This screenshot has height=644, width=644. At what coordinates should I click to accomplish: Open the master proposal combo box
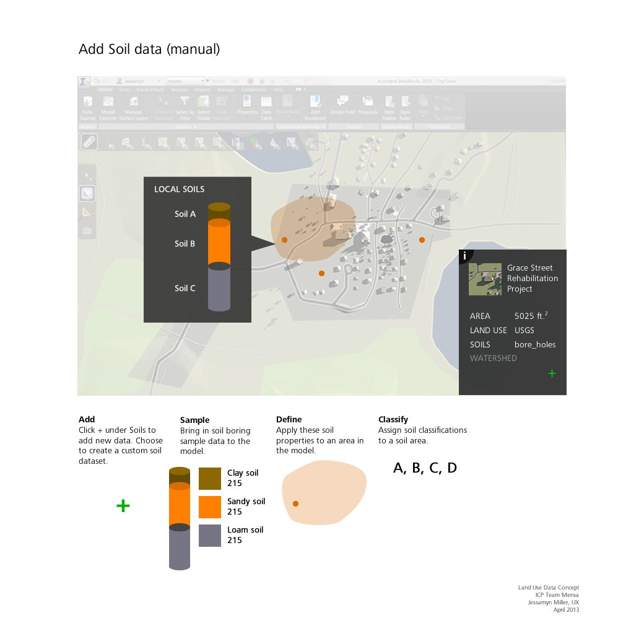pos(185,81)
